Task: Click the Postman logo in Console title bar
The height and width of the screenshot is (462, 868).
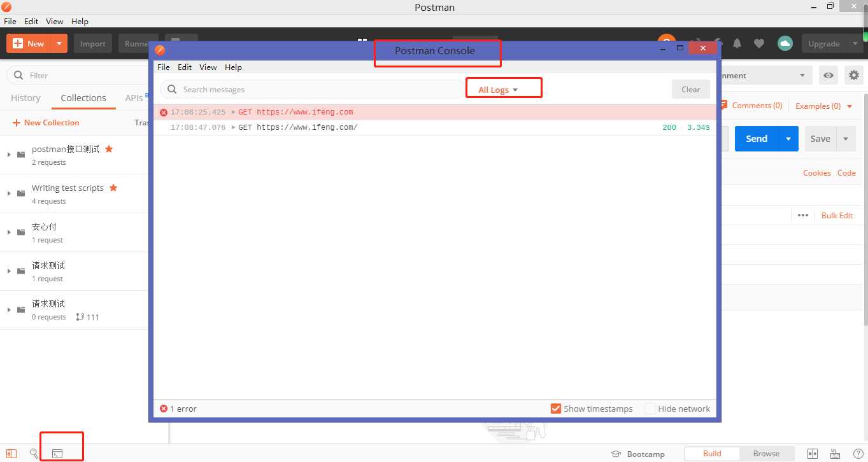Action: coord(160,50)
